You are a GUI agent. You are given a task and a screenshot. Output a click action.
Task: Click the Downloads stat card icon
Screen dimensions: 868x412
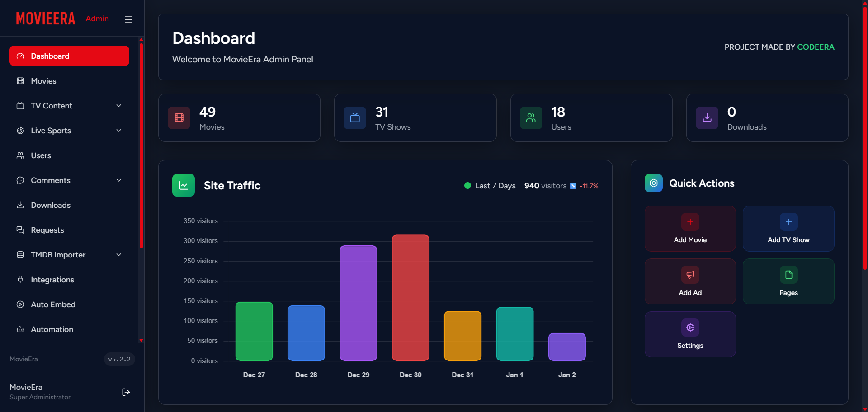707,118
